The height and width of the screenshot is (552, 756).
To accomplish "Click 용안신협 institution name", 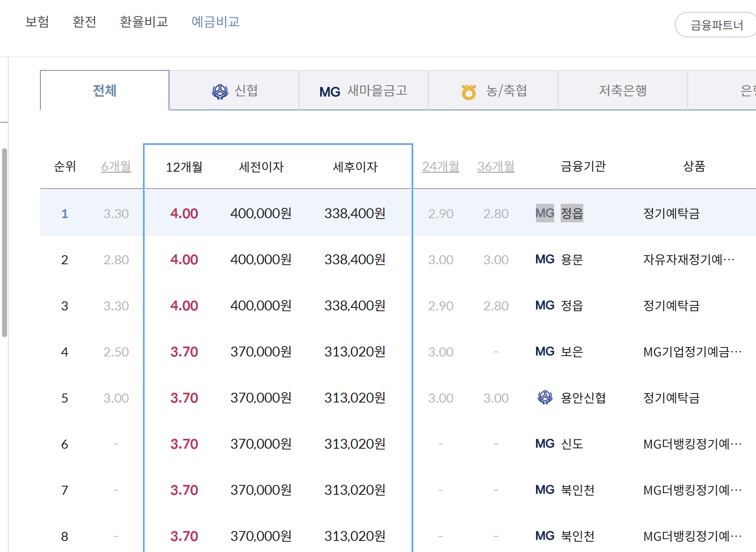I will click(x=583, y=398).
